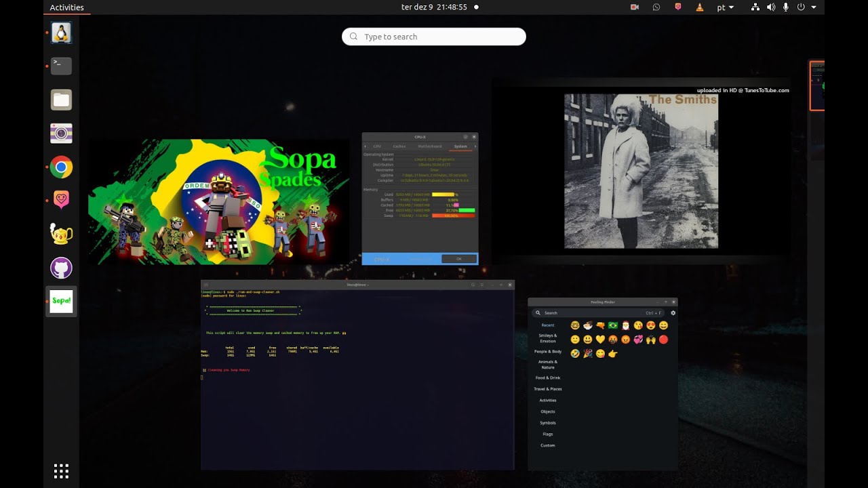Click the Type to search field
The image size is (868, 488).
(x=434, y=37)
